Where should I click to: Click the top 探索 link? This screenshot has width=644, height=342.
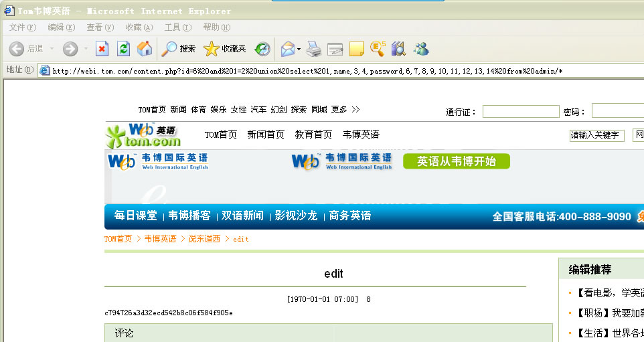click(x=299, y=110)
